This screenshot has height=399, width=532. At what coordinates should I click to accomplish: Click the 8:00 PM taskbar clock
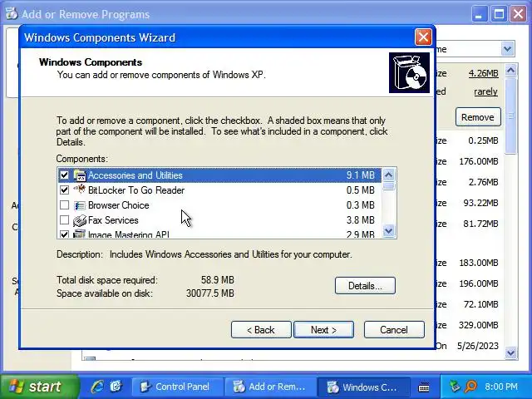[x=501, y=387]
